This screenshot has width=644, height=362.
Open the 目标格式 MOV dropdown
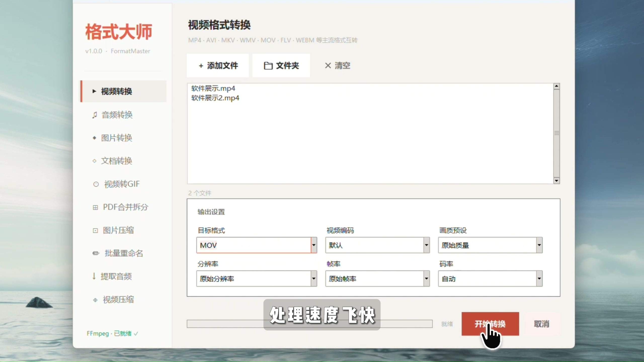pos(257,245)
